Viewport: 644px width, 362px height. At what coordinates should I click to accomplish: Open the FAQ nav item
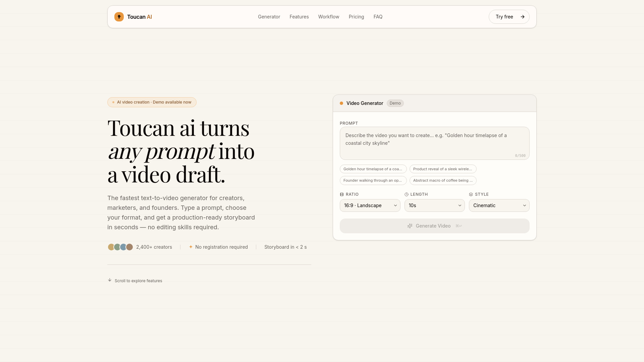(378, 17)
